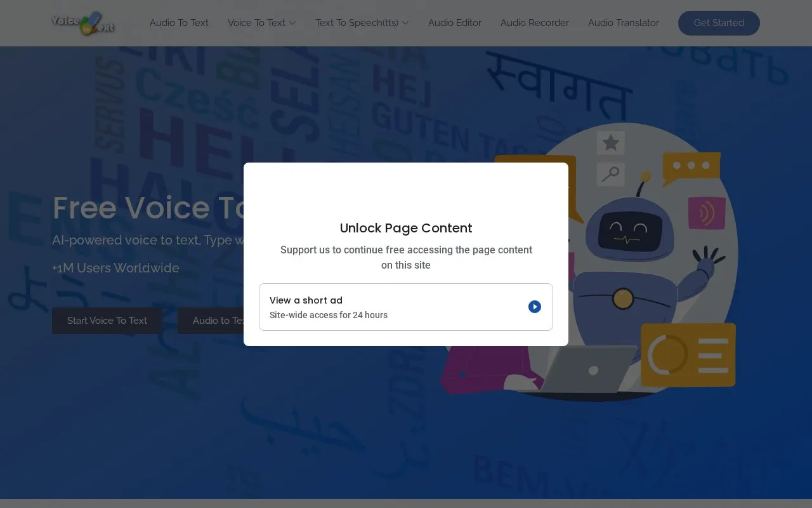Image resolution: width=812 pixels, height=508 pixels.
Task: Click the '+1M Users Worldwide' text
Action: pos(115,268)
